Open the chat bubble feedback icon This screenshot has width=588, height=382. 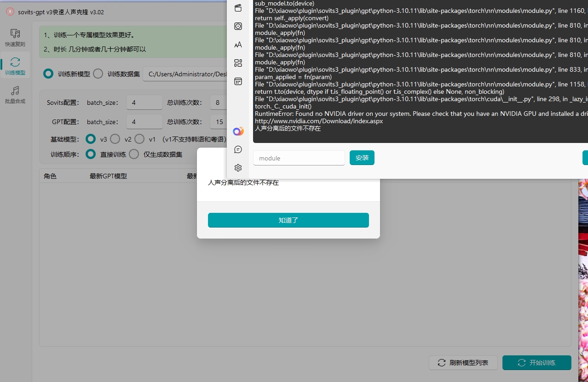click(238, 149)
